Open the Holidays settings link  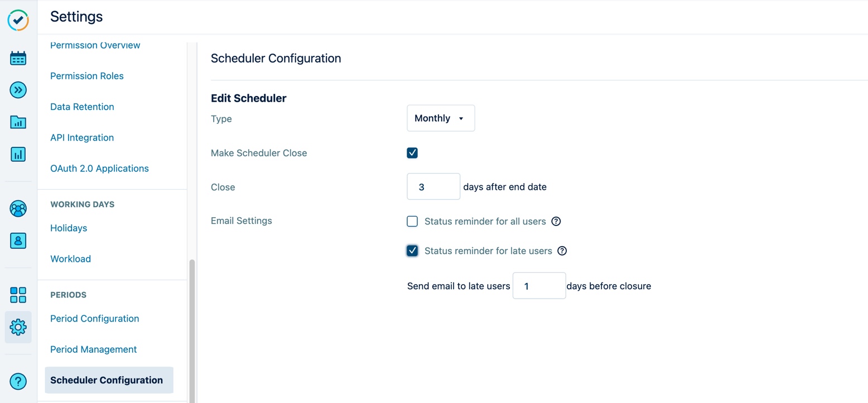coord(69,228)
